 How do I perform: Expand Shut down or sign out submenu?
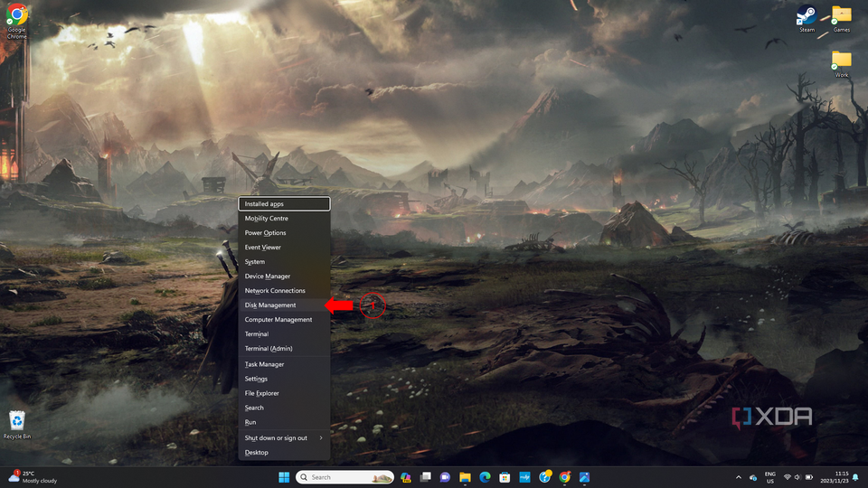point(284,437)
